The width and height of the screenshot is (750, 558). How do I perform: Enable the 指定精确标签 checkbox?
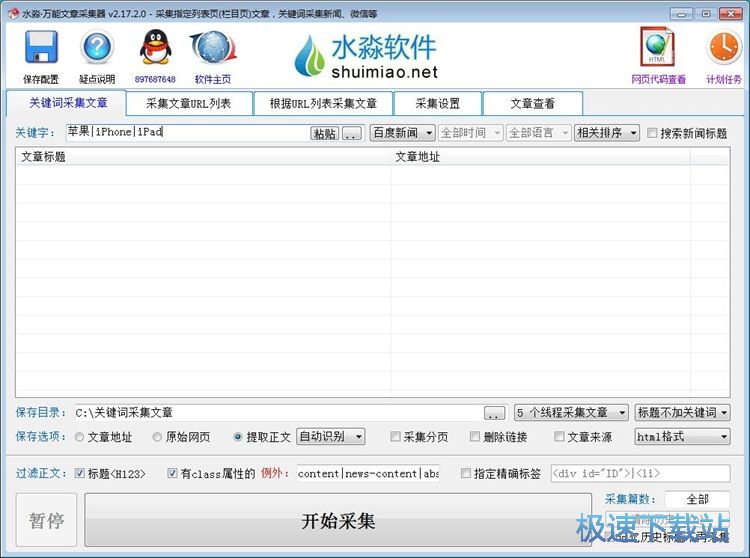[465, 473]
